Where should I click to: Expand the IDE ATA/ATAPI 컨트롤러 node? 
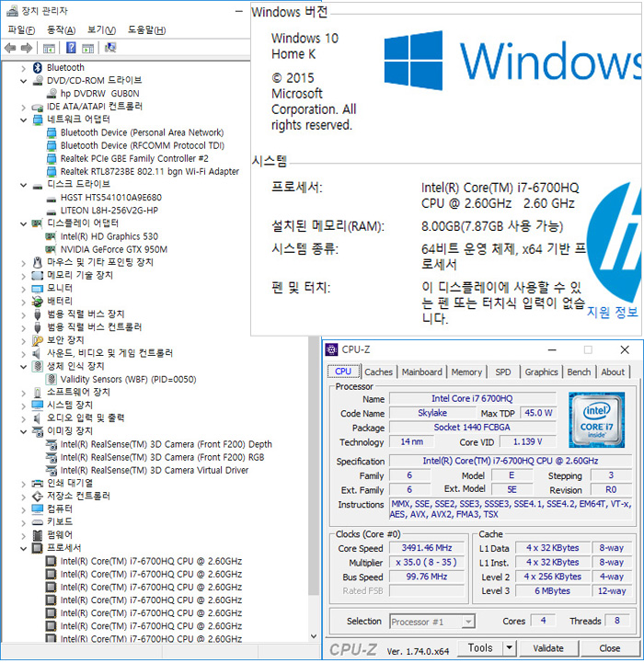[23, 107]
